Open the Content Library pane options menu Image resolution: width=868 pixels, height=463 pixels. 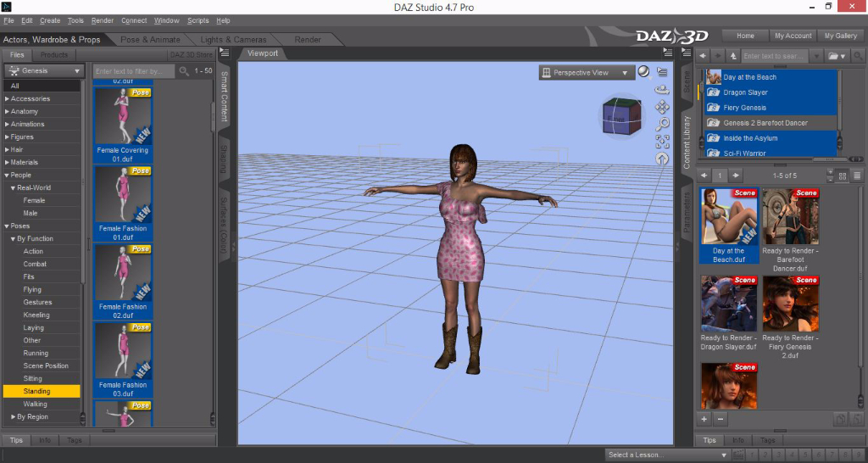click(x=687, y=53)
